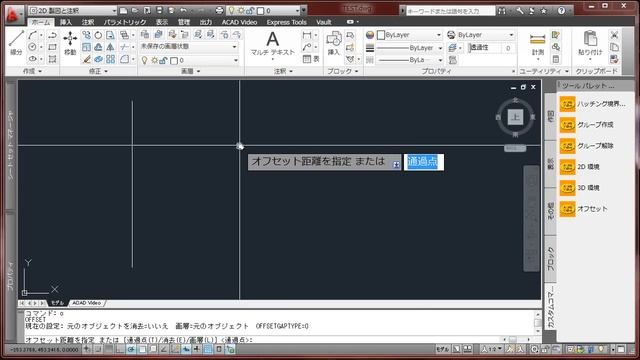
Task: Open the 2D 製図と注釈 workspace dropdown
Action: tap(73, 11)
